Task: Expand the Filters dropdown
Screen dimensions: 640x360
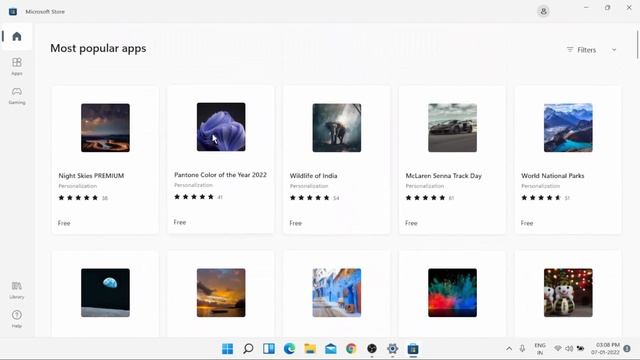Action: point(591,50)
